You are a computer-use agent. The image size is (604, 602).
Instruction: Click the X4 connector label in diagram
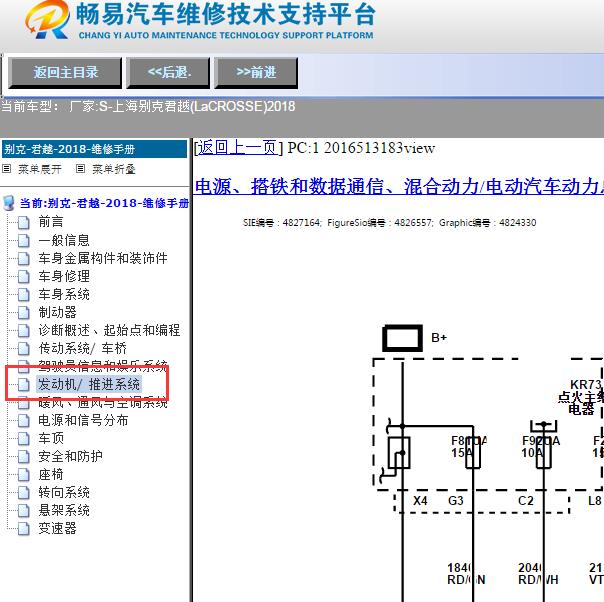(420, 500)
